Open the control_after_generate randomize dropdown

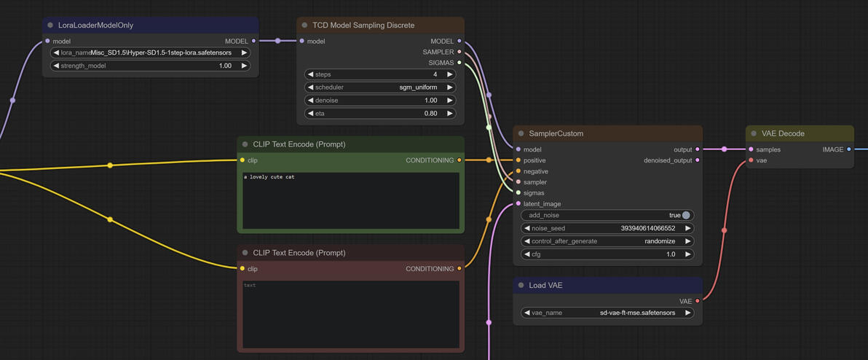tap(607, 241)
